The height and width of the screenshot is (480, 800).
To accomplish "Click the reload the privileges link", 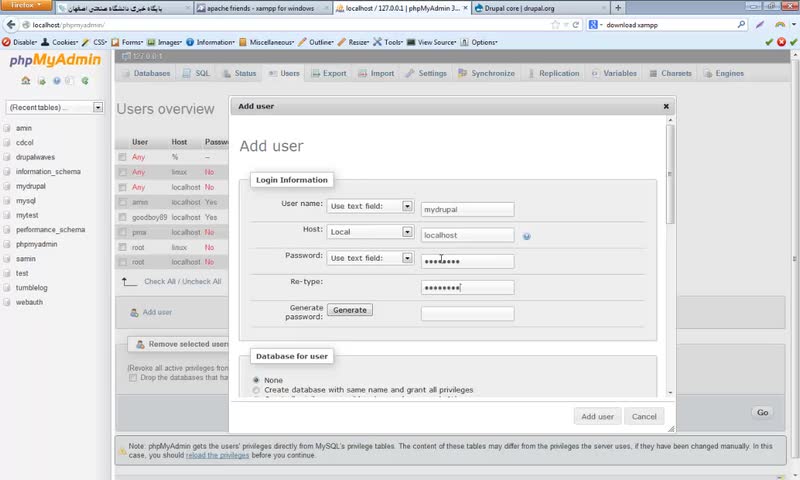I will [x=217, y=456].
